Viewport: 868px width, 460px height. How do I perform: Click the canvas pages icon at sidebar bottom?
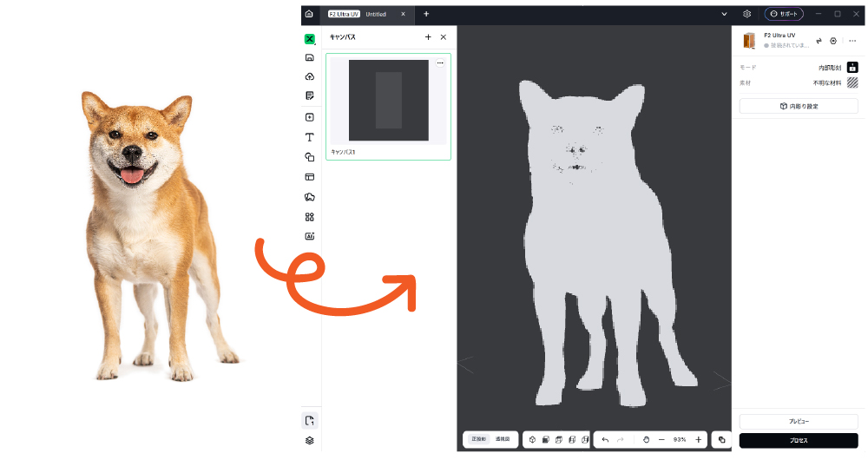[310, 421]
